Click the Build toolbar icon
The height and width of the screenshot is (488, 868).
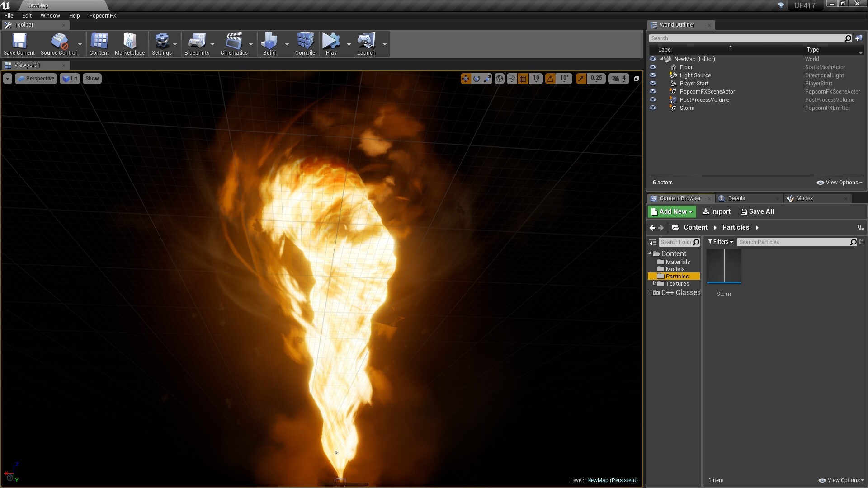pyautogui.click(x=269, y=43)
